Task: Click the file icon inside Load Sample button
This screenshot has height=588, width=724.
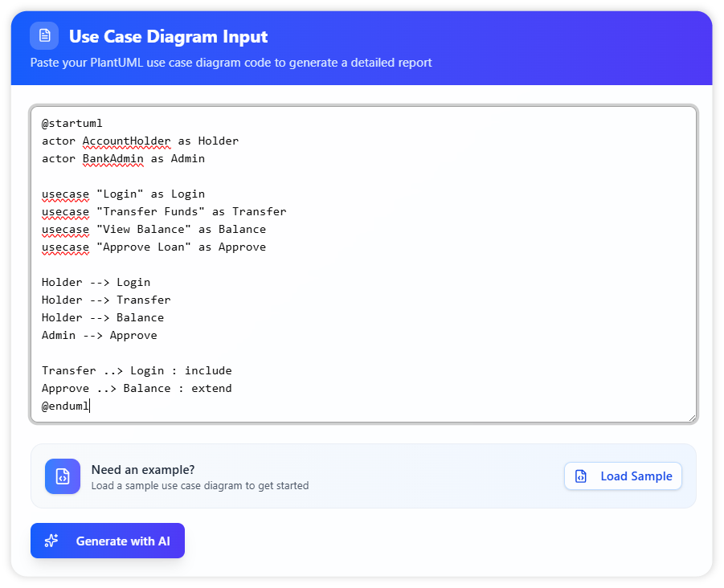Action: 581,476
